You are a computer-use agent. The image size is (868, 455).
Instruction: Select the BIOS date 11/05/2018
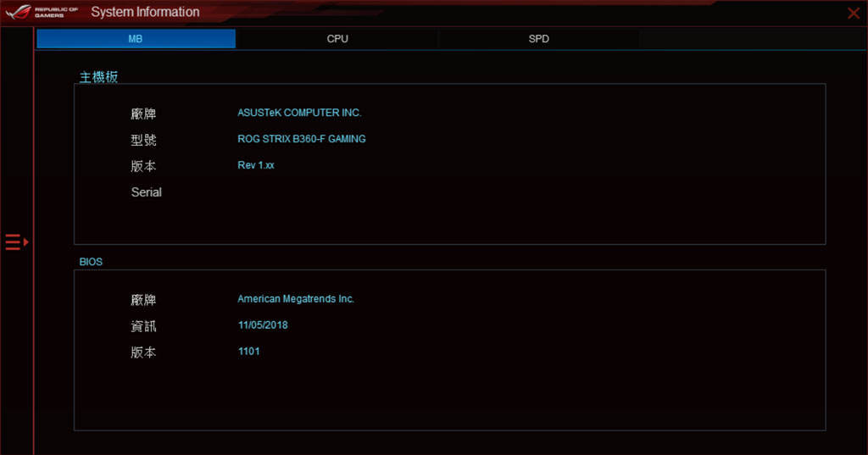point(263,325)
